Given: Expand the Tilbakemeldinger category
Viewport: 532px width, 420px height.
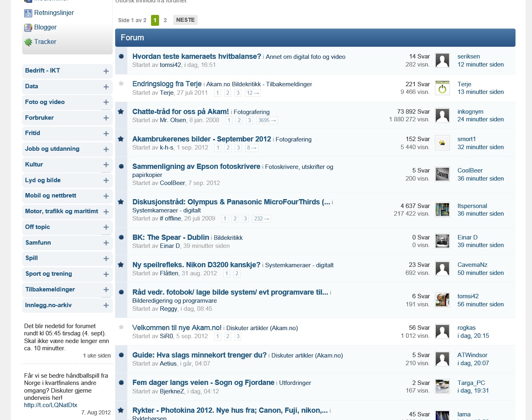Looking at the screenshot, I should click(106, 290).
